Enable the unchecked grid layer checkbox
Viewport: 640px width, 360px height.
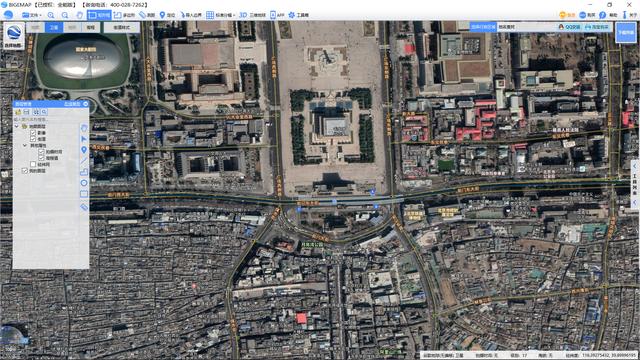pos(33,164)
